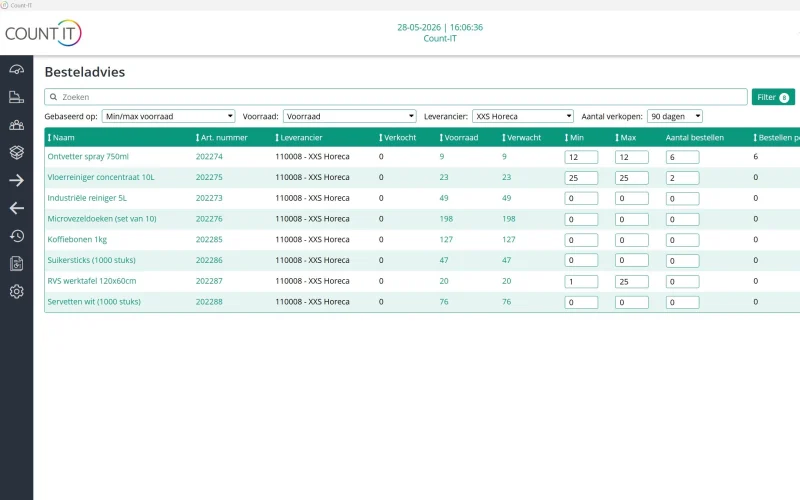
Task: Open the report document icon in sidebar
Action: pyautogui.click(x=16, y=264)
